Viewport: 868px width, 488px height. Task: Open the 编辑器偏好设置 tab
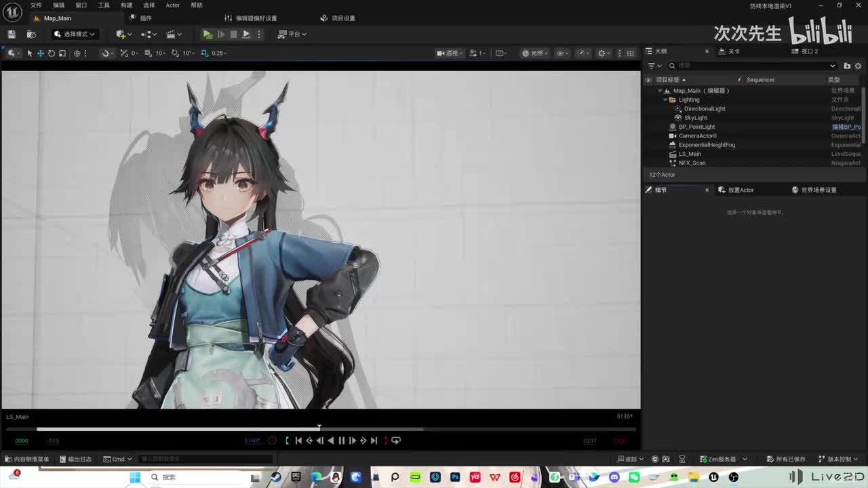tap(251, 18)
